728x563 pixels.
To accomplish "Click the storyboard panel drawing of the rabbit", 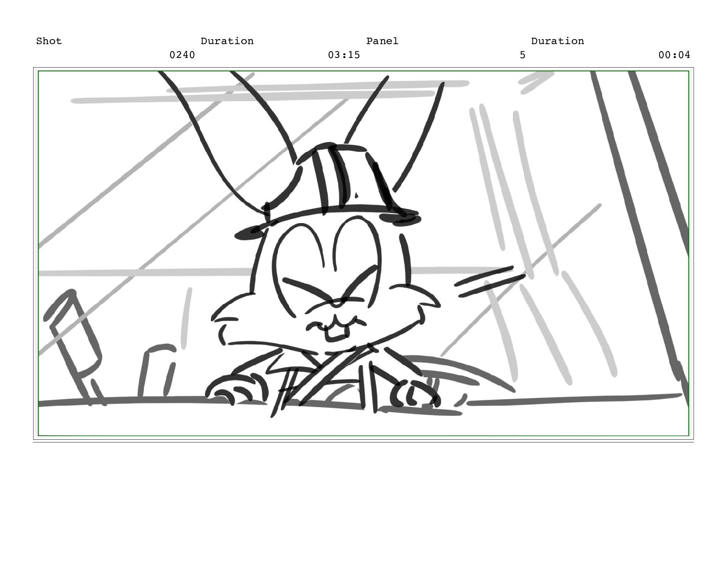I will click(363, 253).
